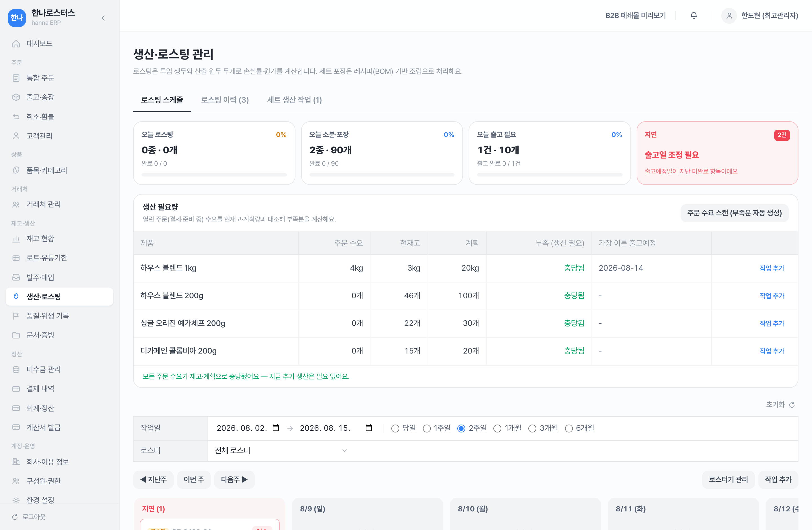
Task: Select the 6개월 radio button
Action: [x=569, y=428]
